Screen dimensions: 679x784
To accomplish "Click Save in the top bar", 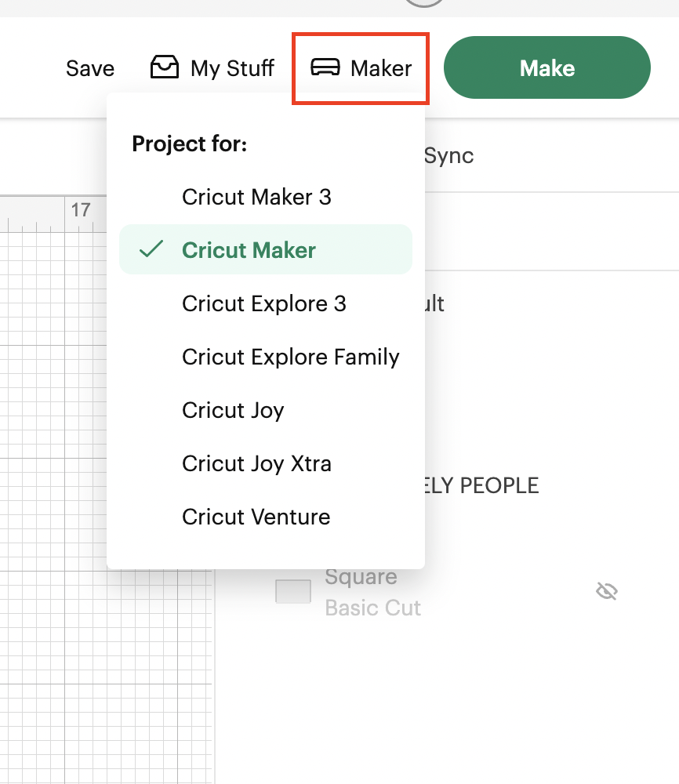I will 90,68.
